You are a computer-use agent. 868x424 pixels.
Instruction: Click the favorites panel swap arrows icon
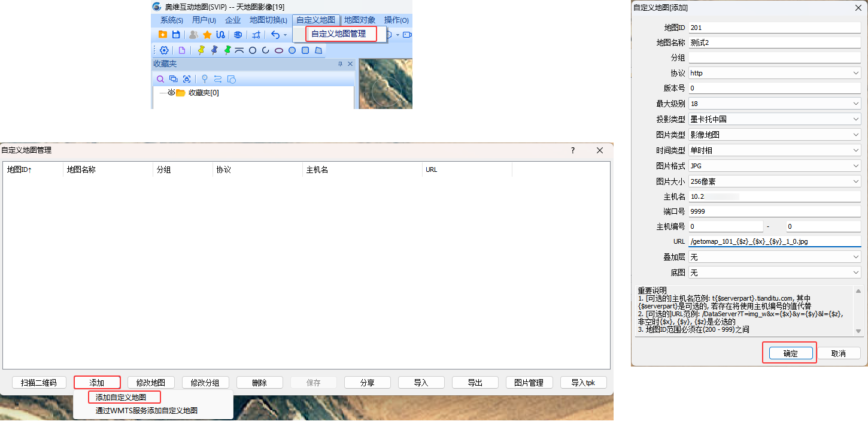[217, 79]
